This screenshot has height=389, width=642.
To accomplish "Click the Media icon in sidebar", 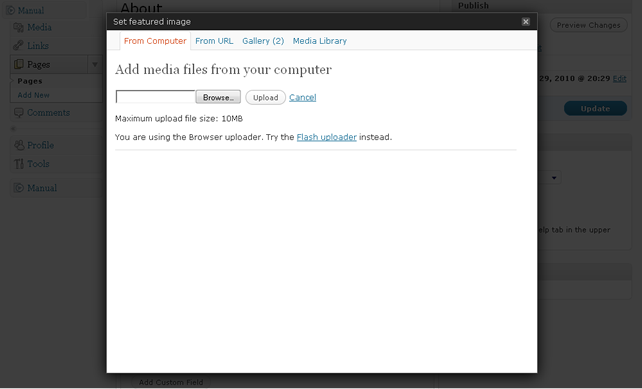I will tap(18, 27).
